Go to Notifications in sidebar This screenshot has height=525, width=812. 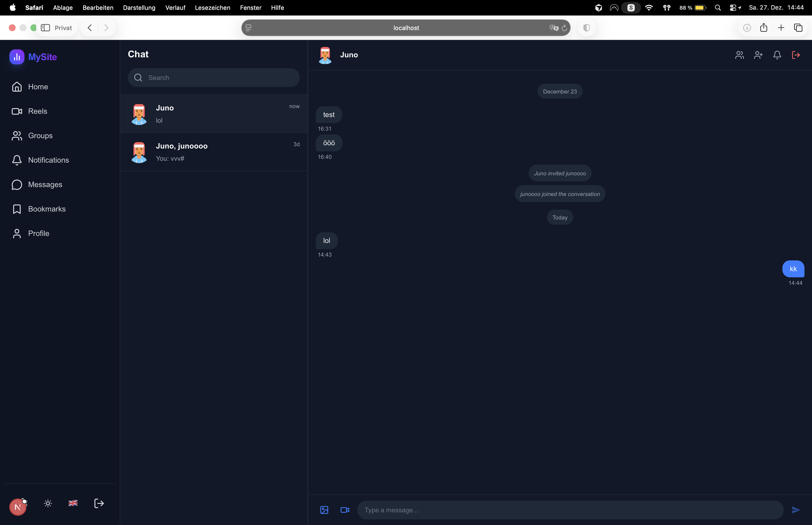tap(48, 160)
